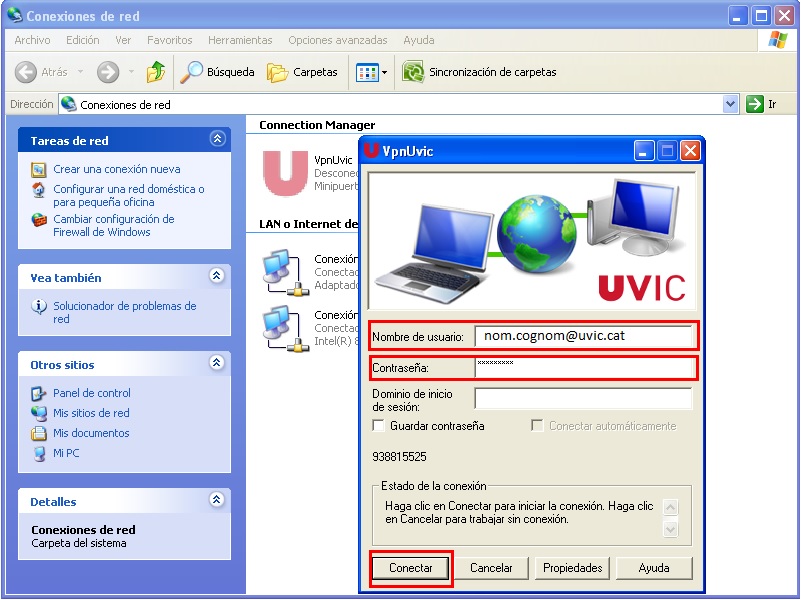Viewport: 802px width, 600px height.
Task: Select the second LAN connection with Intel adapter
Action: pyautogui.click(x=285, y=328)
